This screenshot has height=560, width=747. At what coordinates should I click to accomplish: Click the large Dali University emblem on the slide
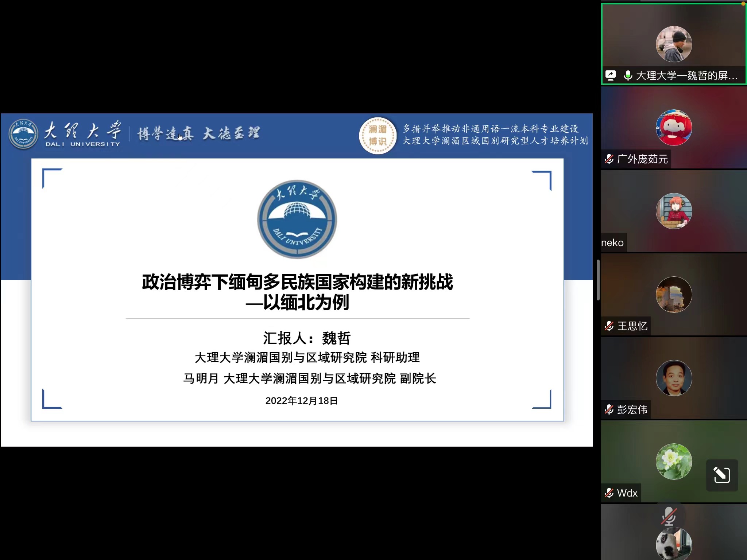point(297,219)
